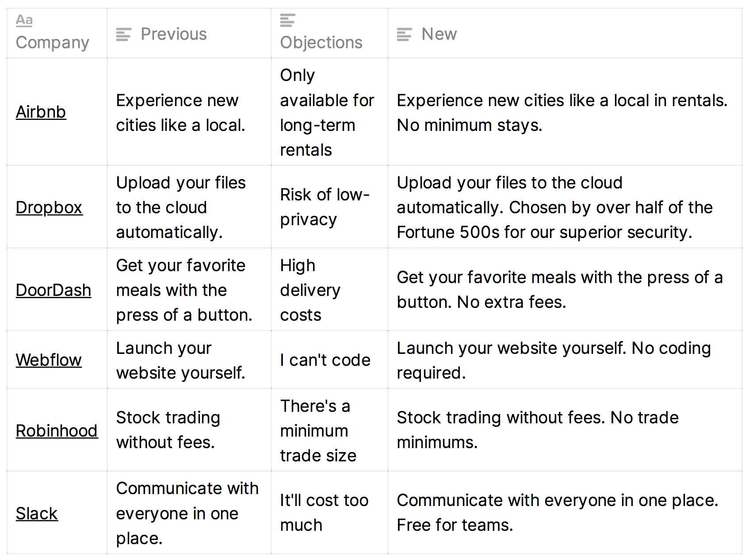Screen dimensions: 749x560
Task: Open the Slack page link
Action: click(x=36, y=513)
